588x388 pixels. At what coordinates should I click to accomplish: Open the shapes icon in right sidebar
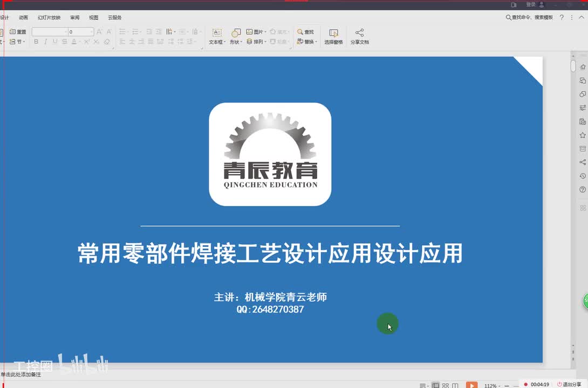click(583, 94)
